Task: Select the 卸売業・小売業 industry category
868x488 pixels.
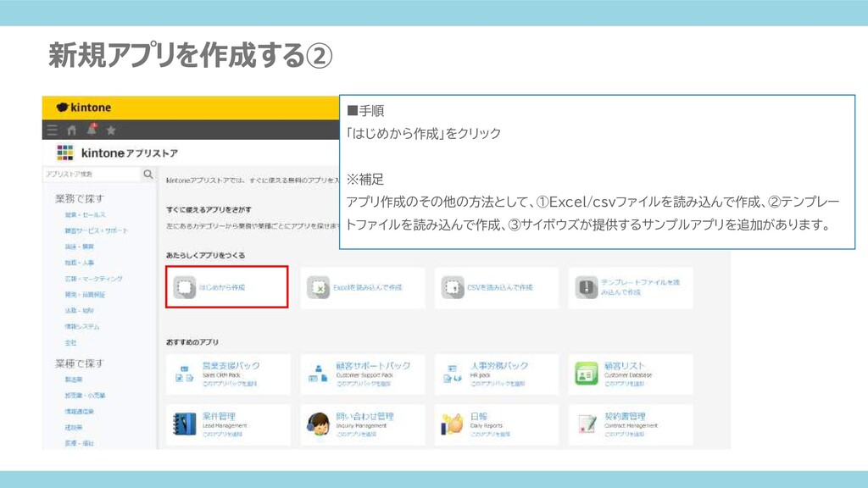Action: point(85,396)
